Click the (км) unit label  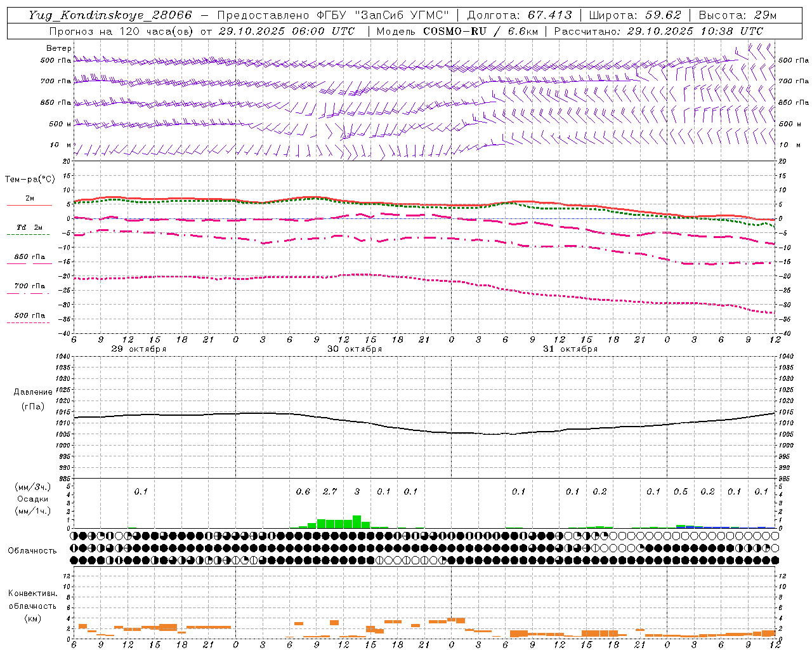32,618
